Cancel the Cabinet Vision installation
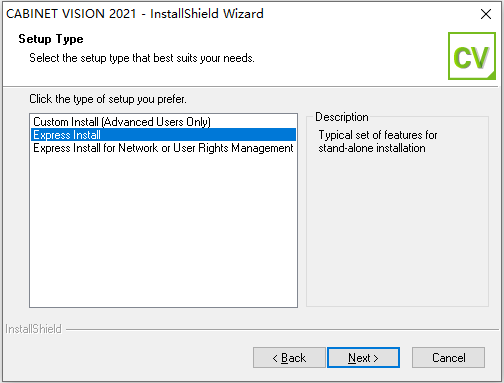504x383 pixels. 448,358
